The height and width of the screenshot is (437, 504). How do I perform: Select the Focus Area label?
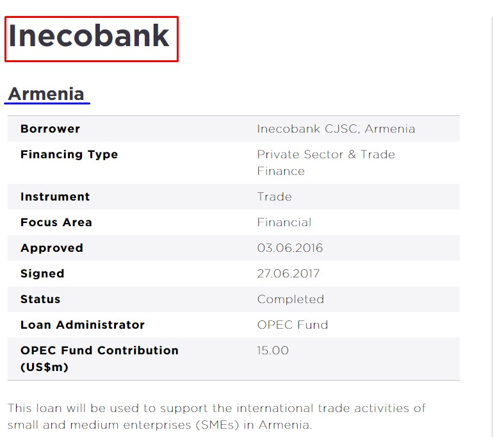[56, 222]
